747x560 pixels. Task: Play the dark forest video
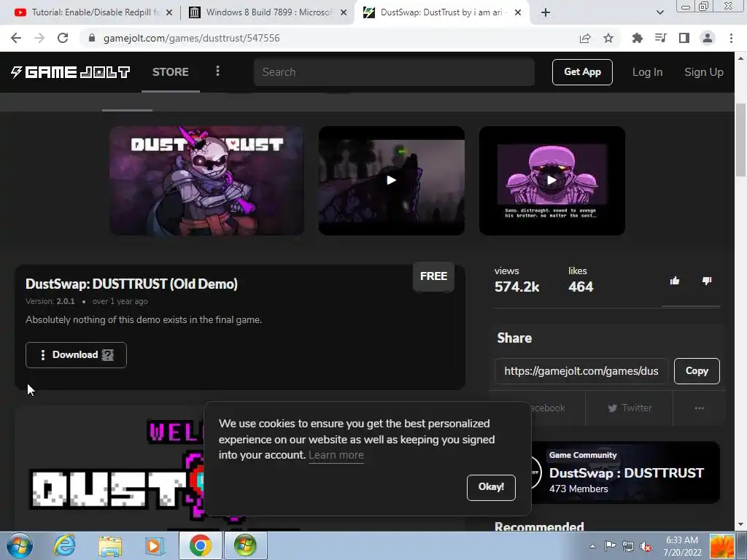pos(392,181)
